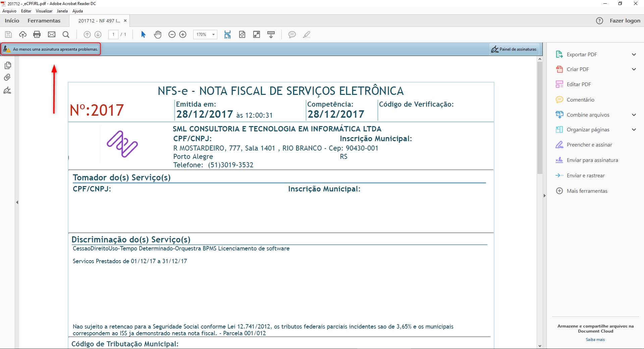Open the Attachments paperclip panel

7,77
